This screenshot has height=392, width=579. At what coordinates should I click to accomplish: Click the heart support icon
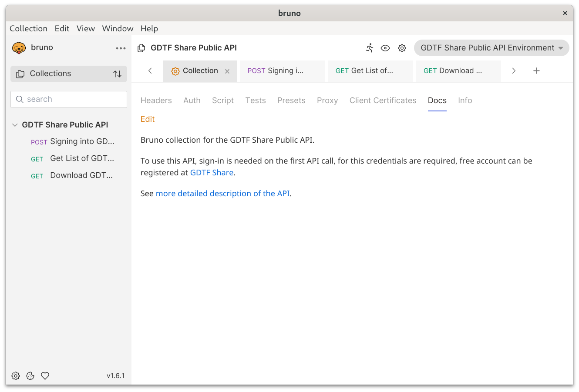45,376
